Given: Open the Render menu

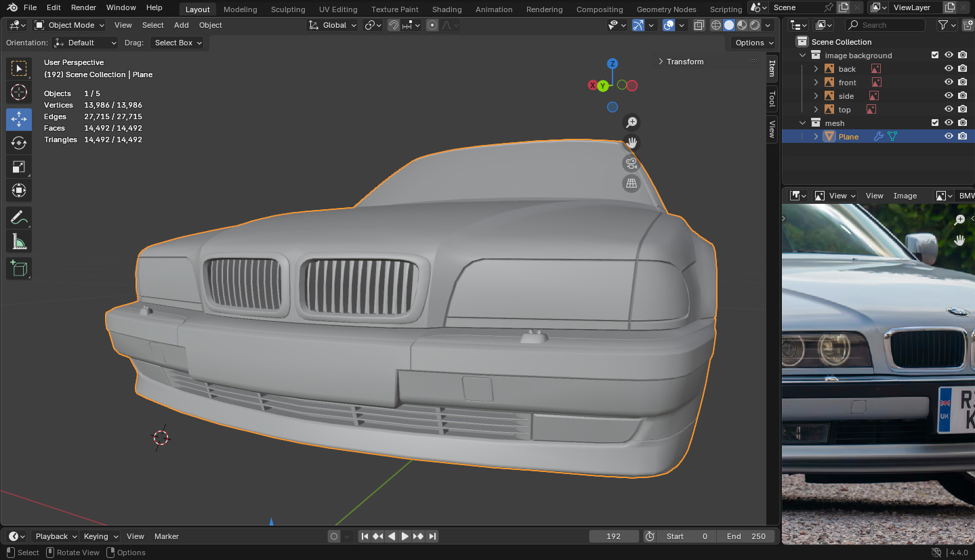Looking at the screenshot, I should (83, 7).
